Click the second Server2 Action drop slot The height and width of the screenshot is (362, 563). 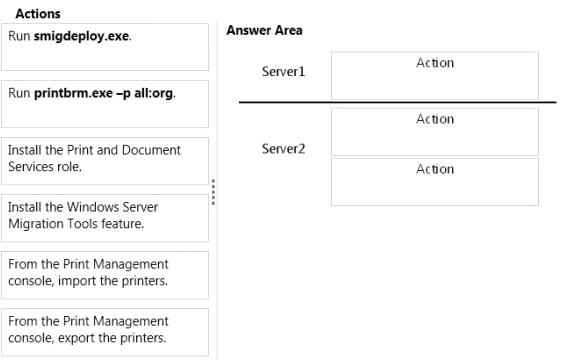(435, 182)
